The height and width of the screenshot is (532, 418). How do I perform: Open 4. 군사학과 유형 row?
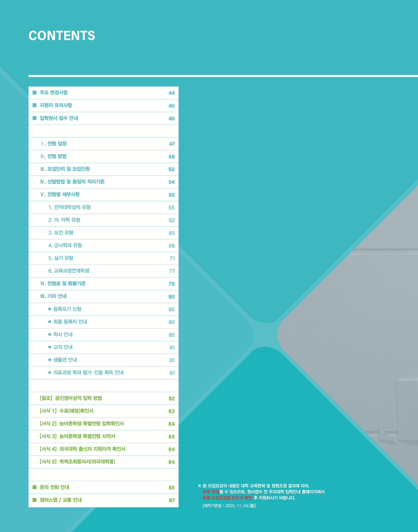[x=103, y=245]
